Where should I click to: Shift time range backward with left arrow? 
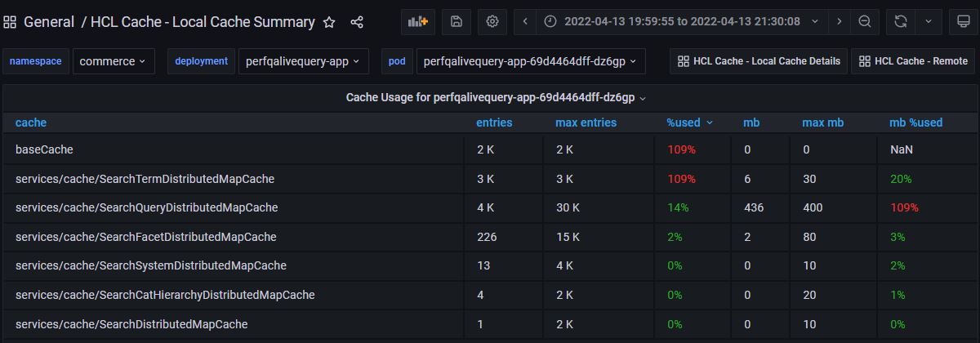[525, 22]
